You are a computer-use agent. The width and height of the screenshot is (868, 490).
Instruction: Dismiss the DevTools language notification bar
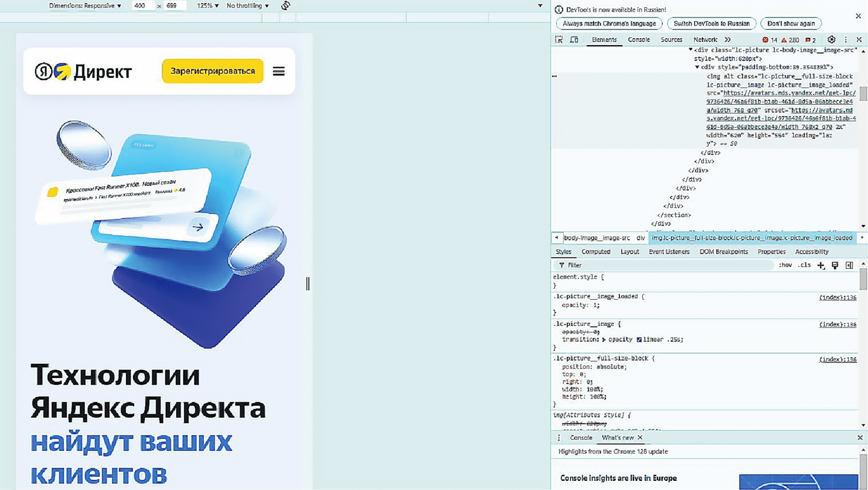(x=858, y=16)
